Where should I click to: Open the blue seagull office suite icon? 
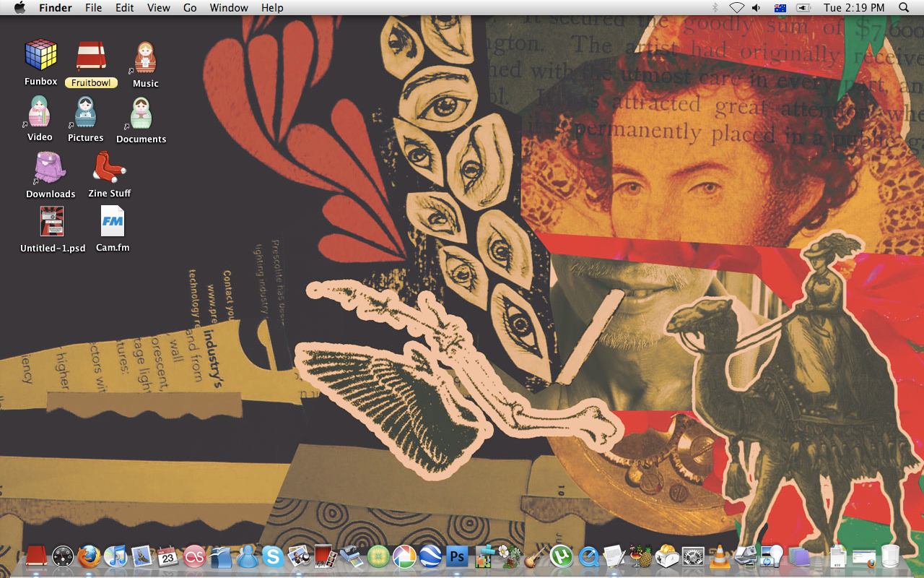(221, 556)
